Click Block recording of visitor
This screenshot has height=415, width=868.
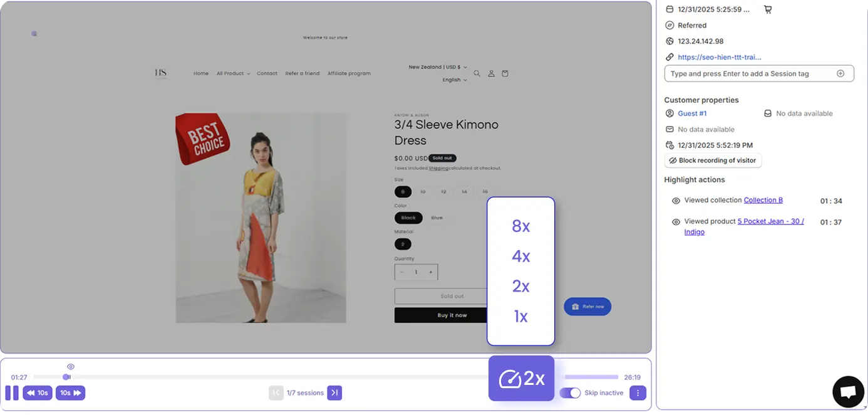coord(713,160)
